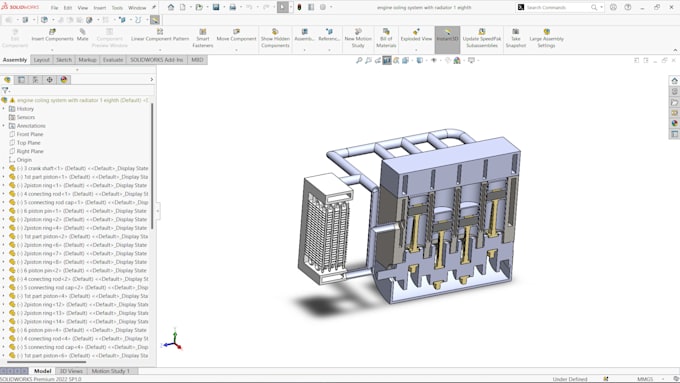680x383 pixels.
Task: Switch to the Sketch tab
Action: click(x=64, y=60)
